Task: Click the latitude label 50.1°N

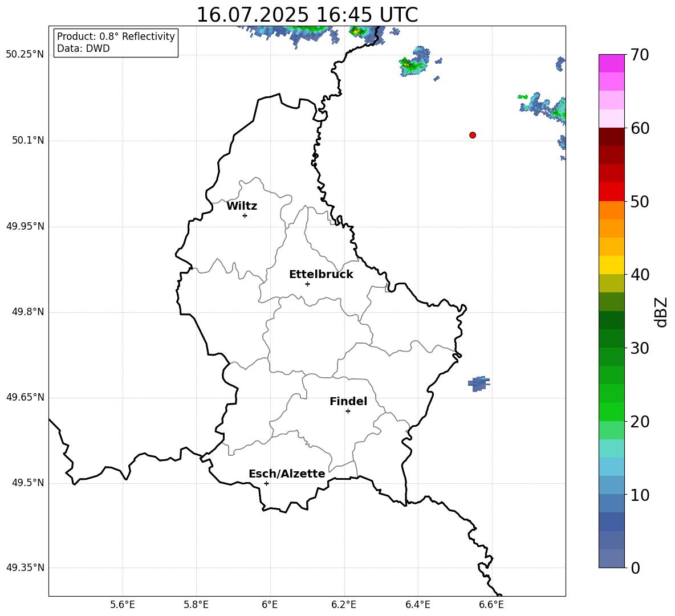Action: point(27,141)
